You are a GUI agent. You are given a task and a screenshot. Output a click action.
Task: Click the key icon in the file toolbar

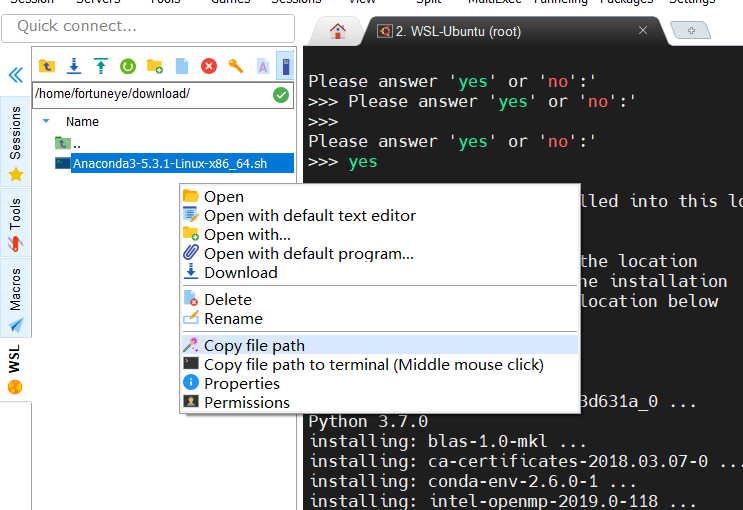(x=236, y=66)
